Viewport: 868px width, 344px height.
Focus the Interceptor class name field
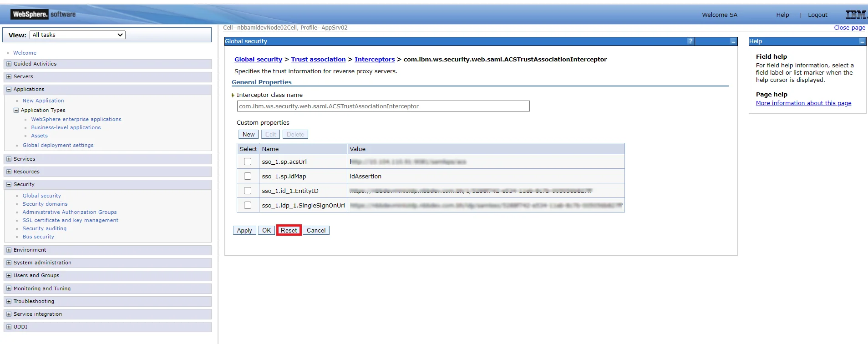tap(383, 106)
